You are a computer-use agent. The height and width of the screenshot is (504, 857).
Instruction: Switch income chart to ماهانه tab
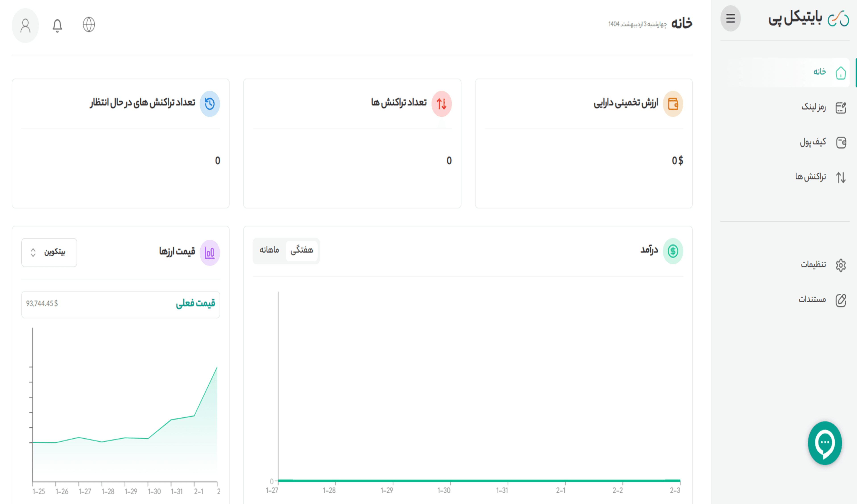point(269,251)
